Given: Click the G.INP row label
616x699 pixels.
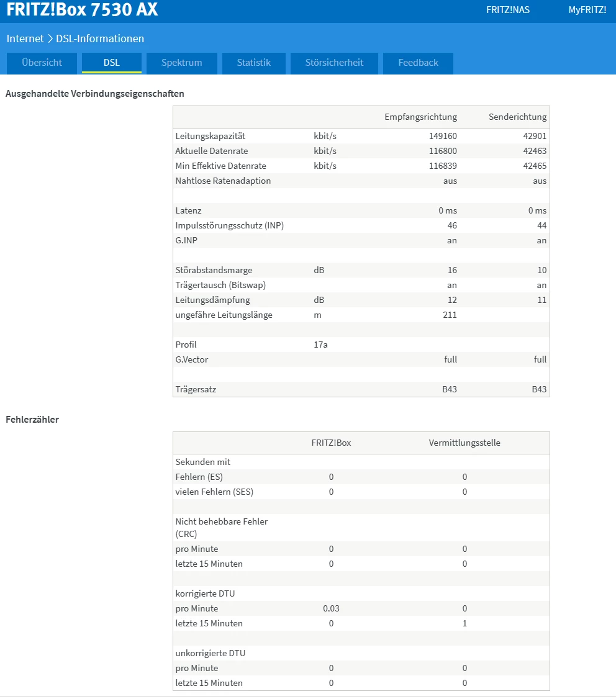Looking at the screenshot, I should click(x=186, y=240).
